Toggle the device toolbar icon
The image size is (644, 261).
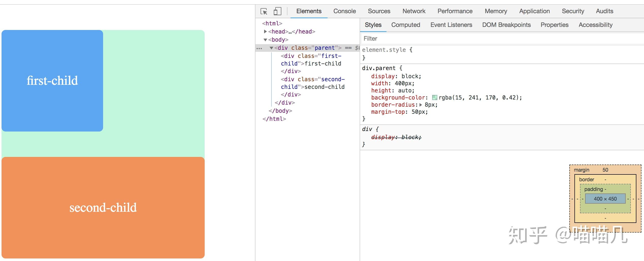277,11
